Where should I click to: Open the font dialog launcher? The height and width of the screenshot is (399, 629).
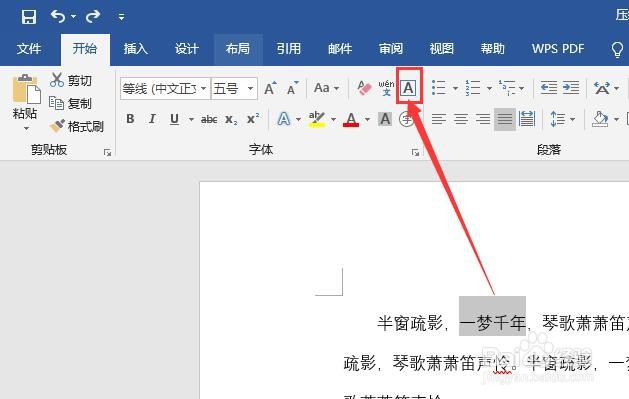click(x=416, y=152)
